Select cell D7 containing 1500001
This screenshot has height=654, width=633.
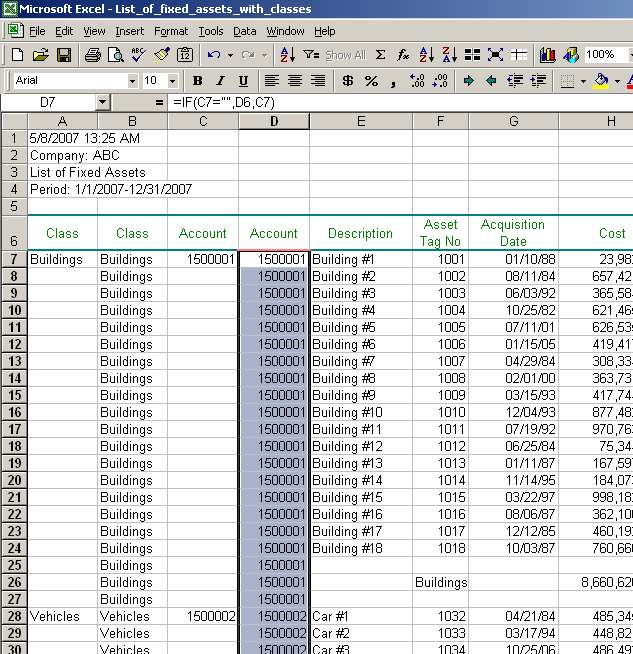274,259
